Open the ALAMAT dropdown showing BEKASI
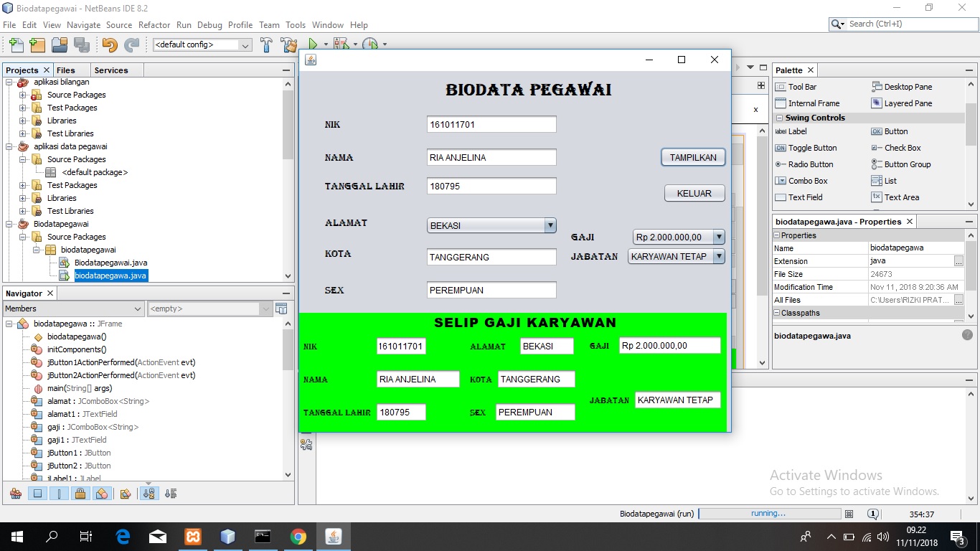 (x=550, y=225)
